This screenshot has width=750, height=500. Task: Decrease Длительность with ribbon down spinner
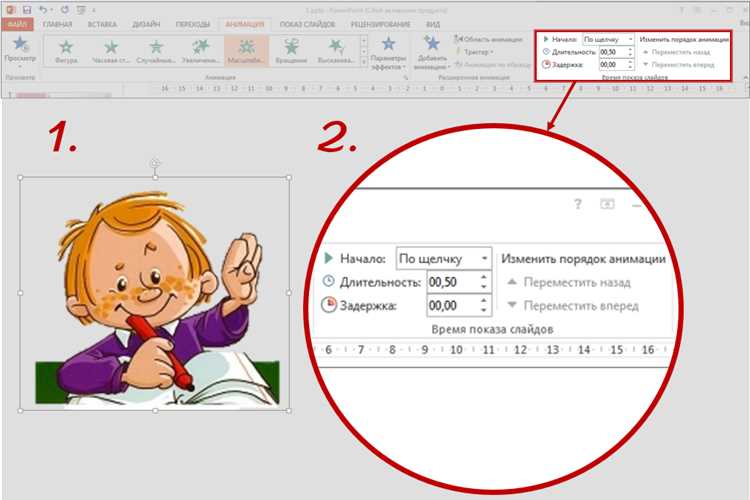[x=630, y=55]
